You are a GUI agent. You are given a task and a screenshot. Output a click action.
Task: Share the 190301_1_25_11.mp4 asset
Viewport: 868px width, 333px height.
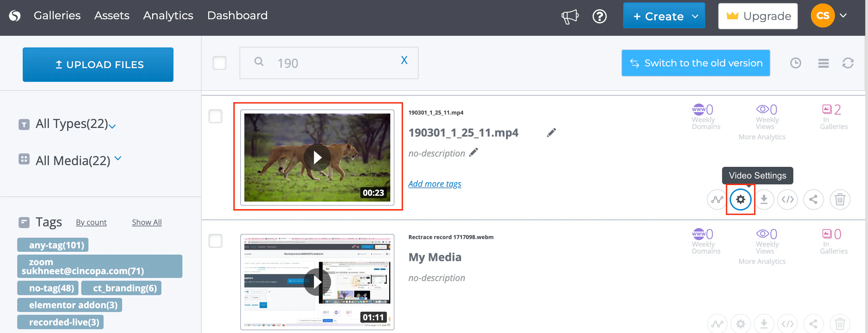[813, 199]
